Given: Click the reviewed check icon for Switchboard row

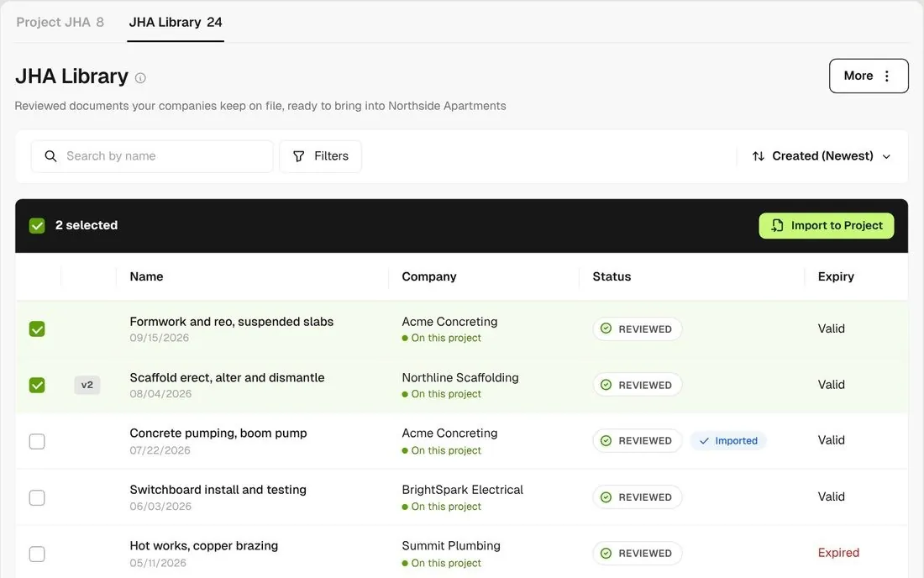Looking at the screenshot, I should pos(606,497).
